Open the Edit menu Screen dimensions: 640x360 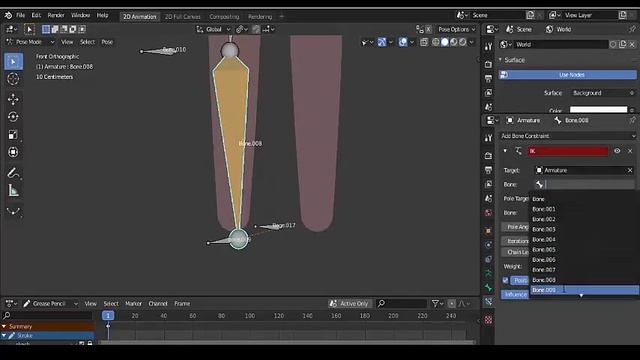[36, 16]
